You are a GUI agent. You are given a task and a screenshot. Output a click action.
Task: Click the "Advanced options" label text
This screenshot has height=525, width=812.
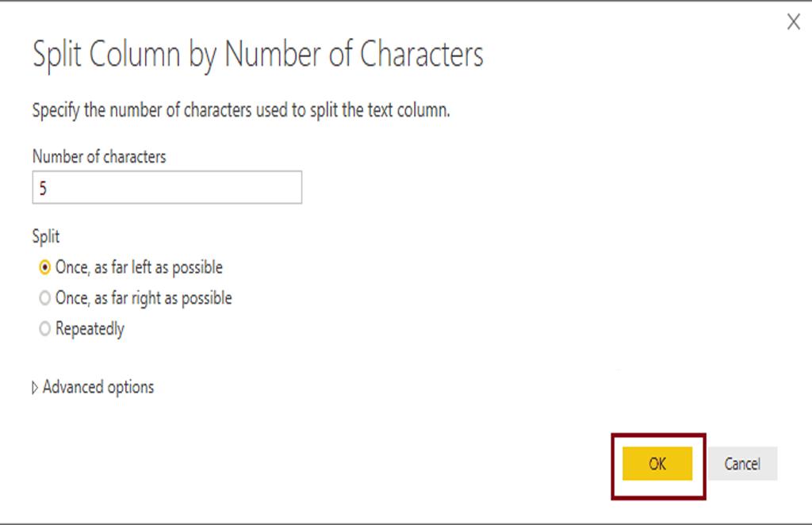tap(98, 387)
